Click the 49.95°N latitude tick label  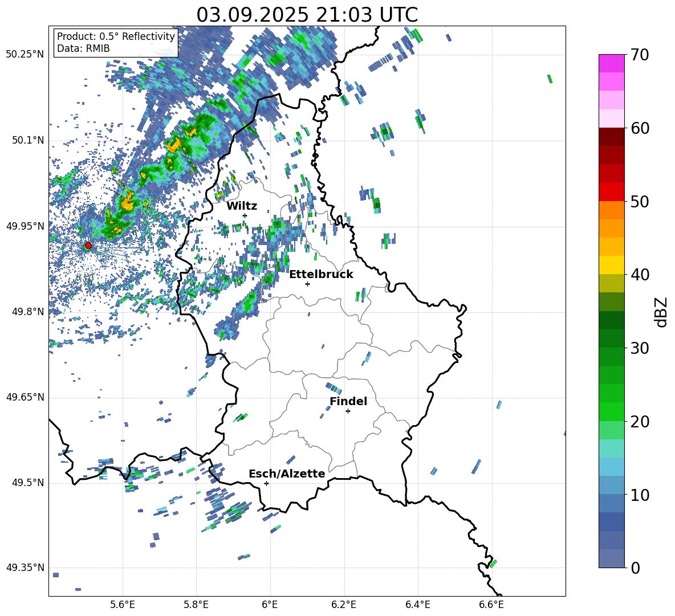pyautogui.click(x=25, y=226)
